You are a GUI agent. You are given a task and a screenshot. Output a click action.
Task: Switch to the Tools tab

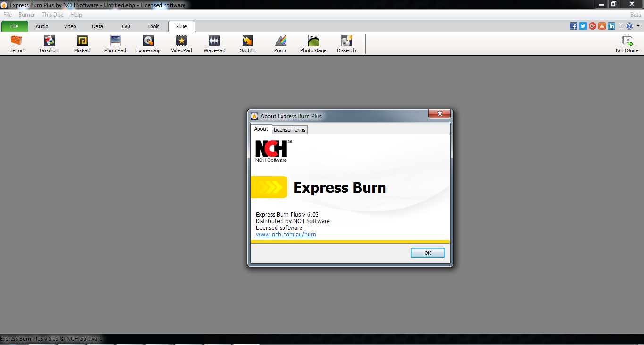(x=153, y=26)
